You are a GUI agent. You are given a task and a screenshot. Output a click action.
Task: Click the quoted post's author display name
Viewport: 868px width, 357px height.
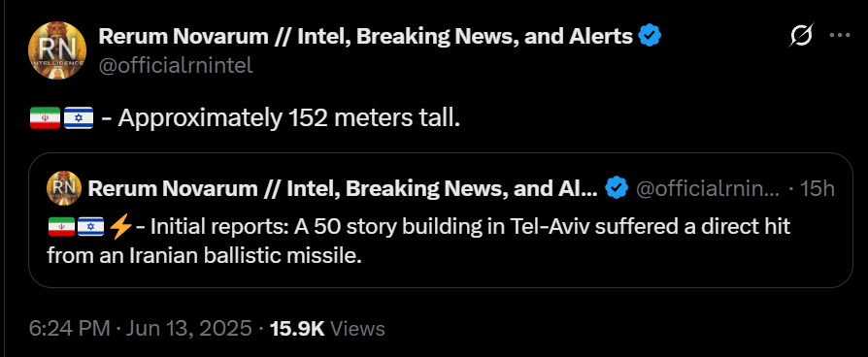click(343, 189)
